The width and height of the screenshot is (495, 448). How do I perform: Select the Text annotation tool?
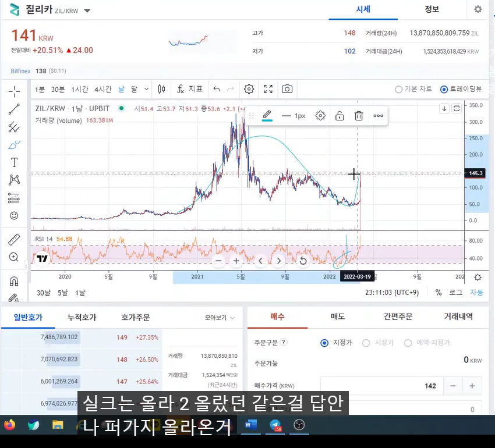pos(14,162)
